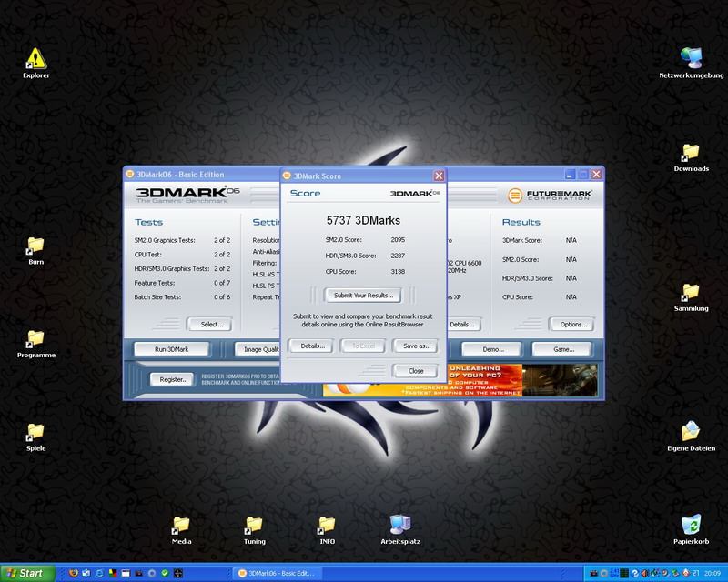This screenshot has height=582, width=728.
Task: Open the Tuning folder on desktop
Action: (x=255, y=530)
